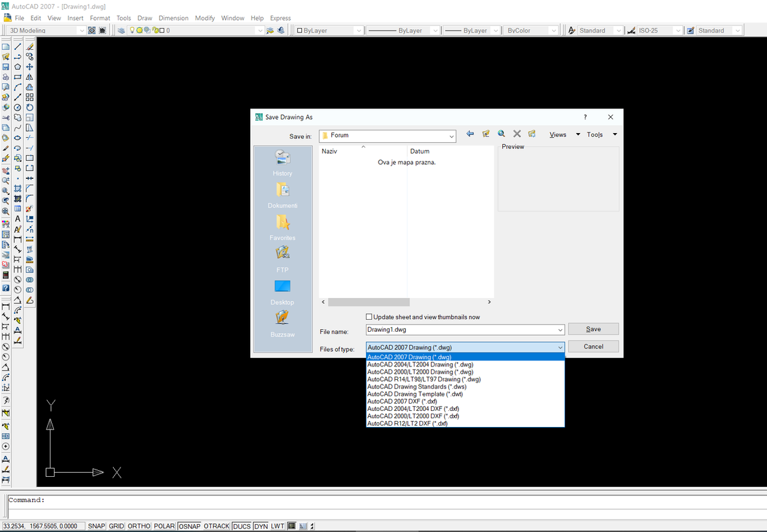Click the File name input field
The image size is (767, 532).
point(461,330)
